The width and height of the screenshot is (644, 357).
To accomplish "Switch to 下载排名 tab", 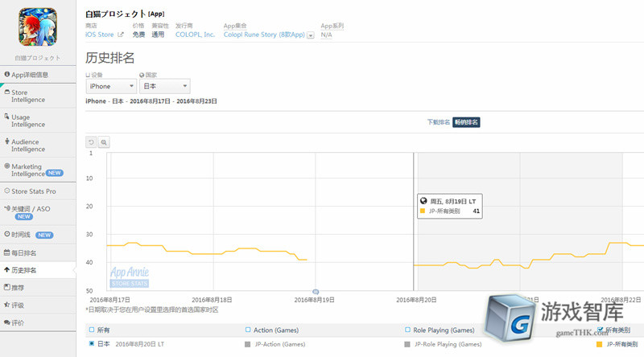I will coord(438,122).
